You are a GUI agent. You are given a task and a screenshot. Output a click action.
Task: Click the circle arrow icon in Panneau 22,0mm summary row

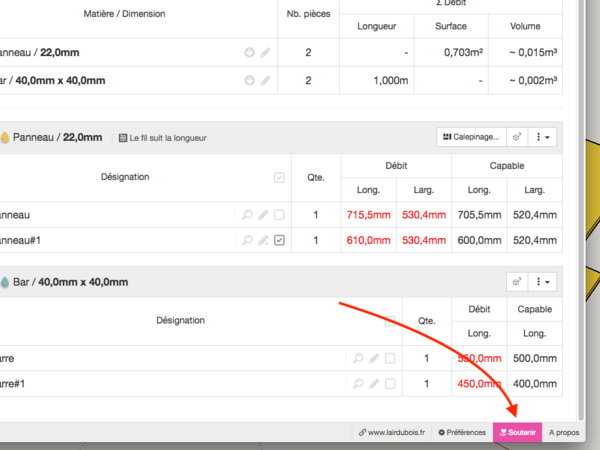249,52
